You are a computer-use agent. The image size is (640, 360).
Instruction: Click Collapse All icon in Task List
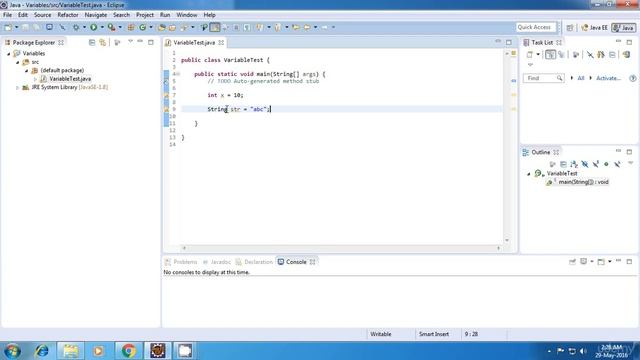612,54
